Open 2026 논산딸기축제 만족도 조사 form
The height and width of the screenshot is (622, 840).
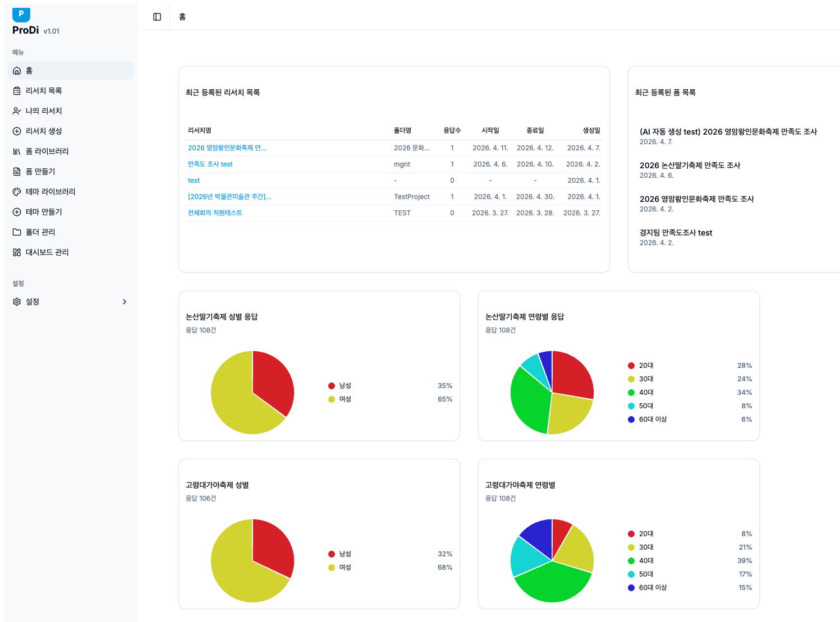[690, 165]
